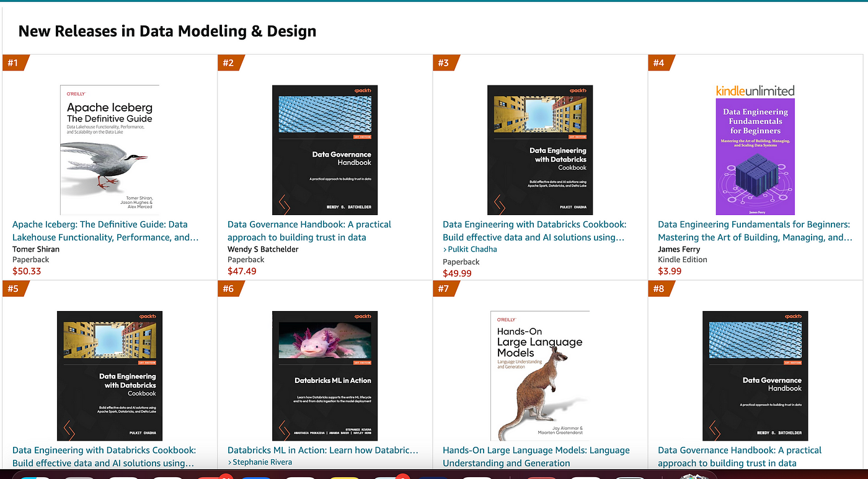Click the #2 rank badge
This screenshot has height=479, width=868.
click(230, 63)
